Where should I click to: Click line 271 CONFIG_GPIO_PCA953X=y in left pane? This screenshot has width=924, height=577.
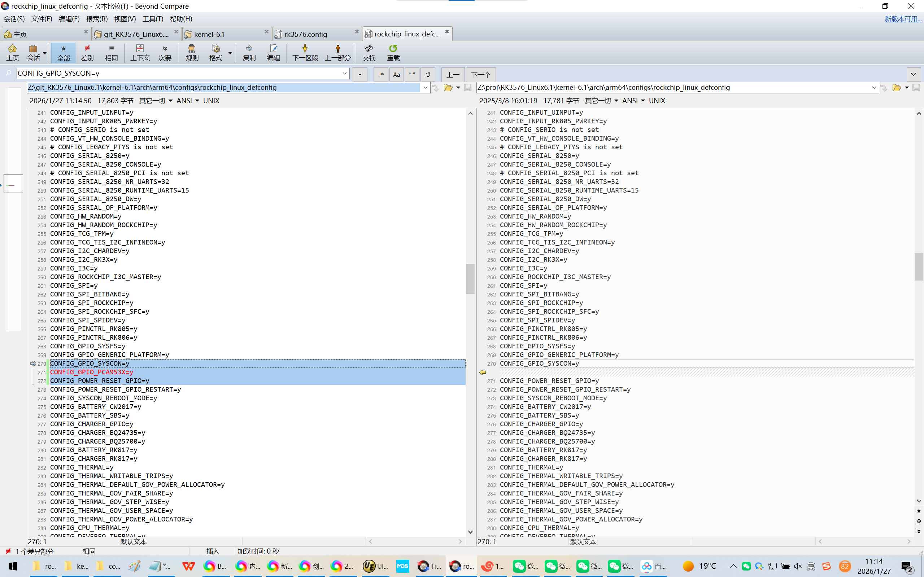pos(92,372)
